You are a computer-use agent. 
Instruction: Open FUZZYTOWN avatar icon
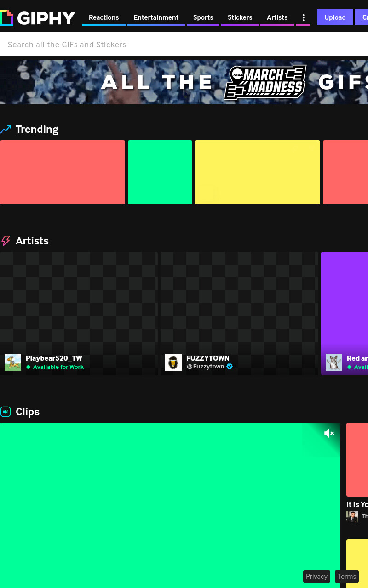(x=173, y=362)
